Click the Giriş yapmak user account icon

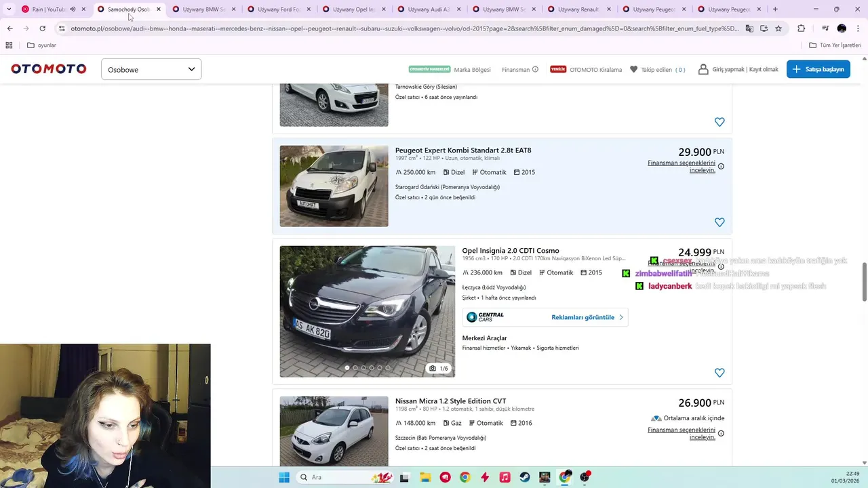[x=703, y=69]
